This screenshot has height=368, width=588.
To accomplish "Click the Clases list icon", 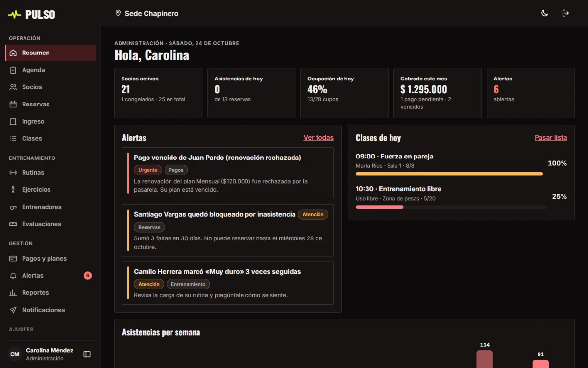I will [13, 139].
